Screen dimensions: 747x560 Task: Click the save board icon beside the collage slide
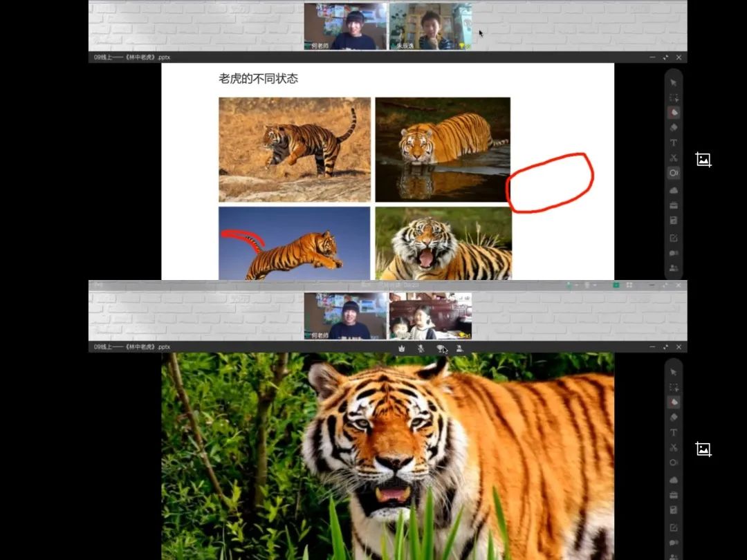point(674,221)
